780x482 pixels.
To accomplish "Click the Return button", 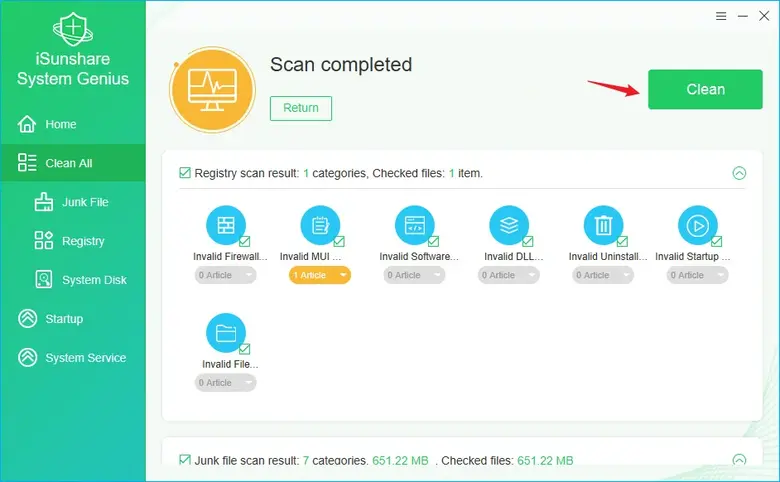I will [x=301, y=108].
